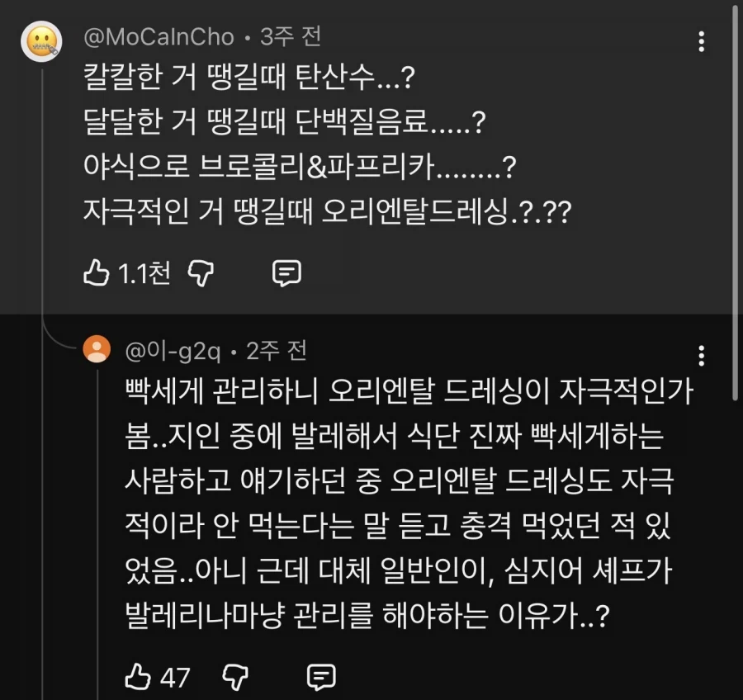
Task: Click the 3주 전 timestamp
Action: coord(290,35)
